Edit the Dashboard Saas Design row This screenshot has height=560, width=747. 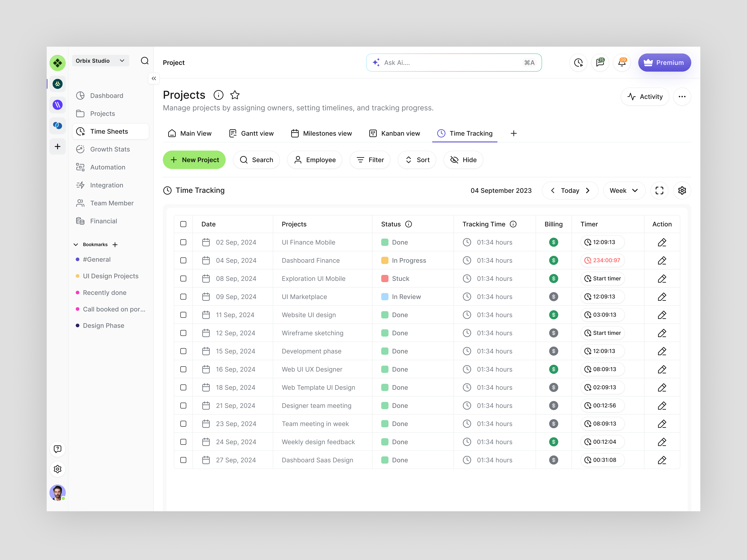coord(662,460)
